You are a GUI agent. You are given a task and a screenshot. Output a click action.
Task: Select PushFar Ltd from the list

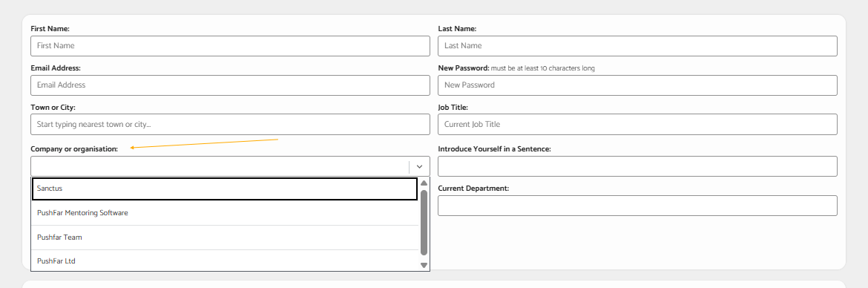tap(225, 261)
